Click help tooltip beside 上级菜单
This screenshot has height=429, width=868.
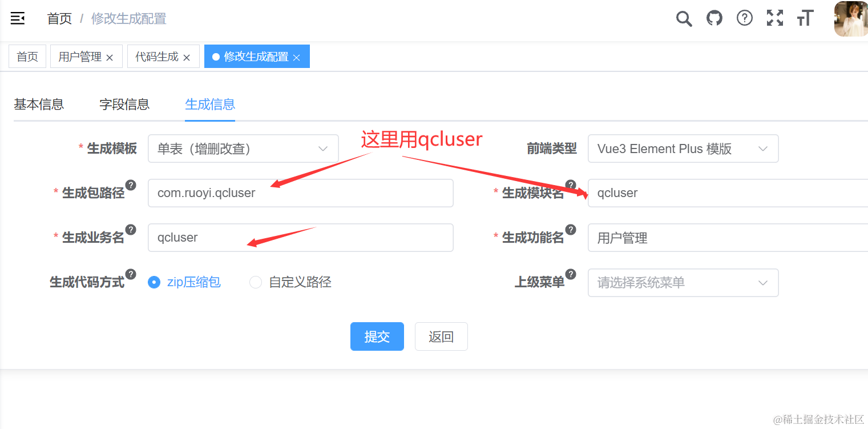click(x=571, y=274)
